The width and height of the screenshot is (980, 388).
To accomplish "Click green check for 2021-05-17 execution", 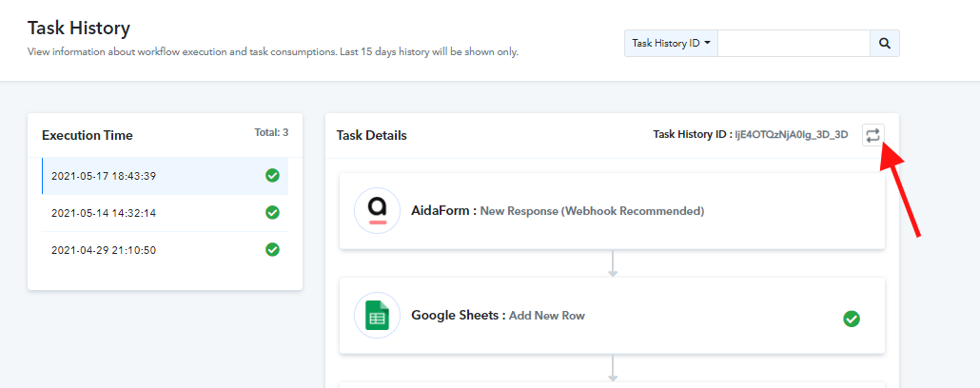I will [x=272, y=176].
